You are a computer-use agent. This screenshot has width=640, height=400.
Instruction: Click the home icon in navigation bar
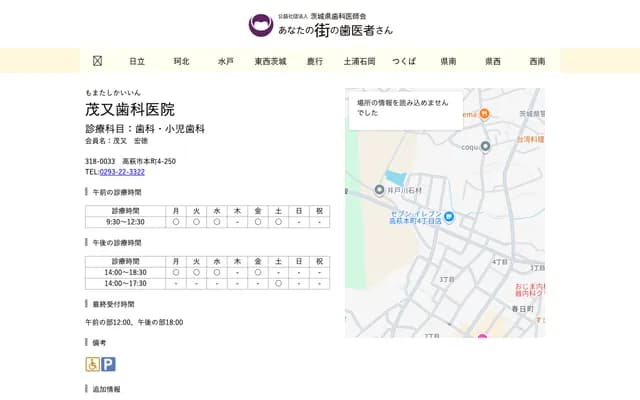coord(97,61)
